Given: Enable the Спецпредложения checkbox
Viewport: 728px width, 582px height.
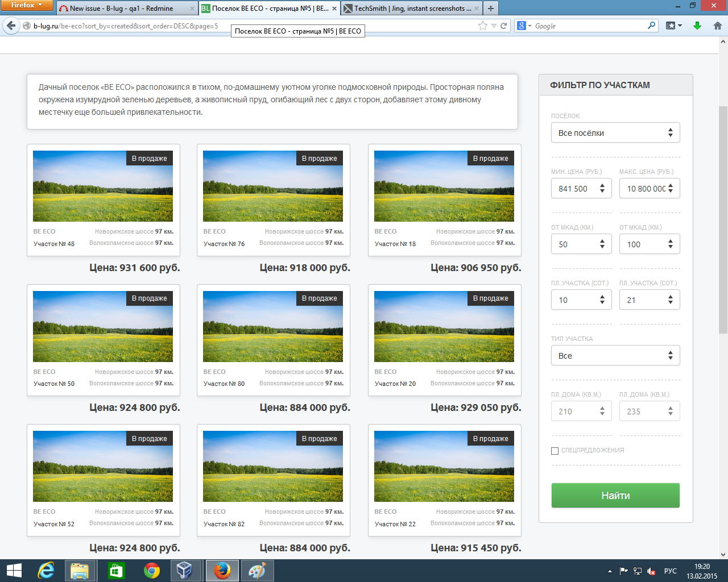Looking at the screenshot, I should (555, 451).
